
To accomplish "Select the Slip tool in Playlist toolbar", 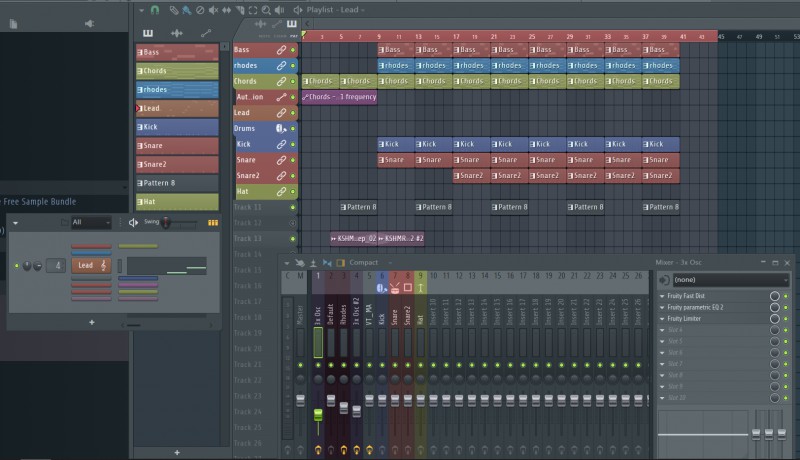I will click(x=227, y=10).
